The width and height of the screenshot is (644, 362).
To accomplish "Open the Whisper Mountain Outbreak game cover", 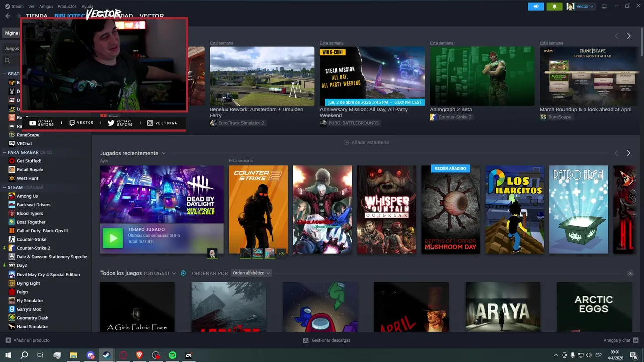I will (386, 210).
